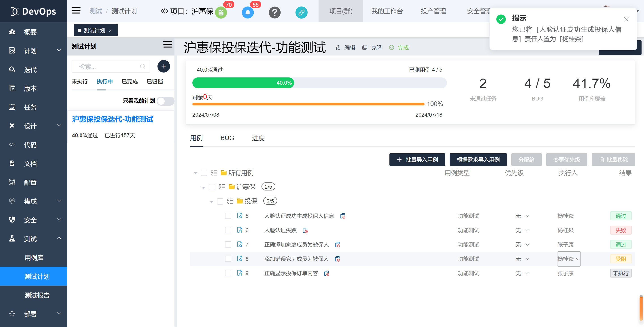Click the linked-bug icon next to 人脸认证失败
The width and height of the screenshot is (644, 327).
[305, 231]
